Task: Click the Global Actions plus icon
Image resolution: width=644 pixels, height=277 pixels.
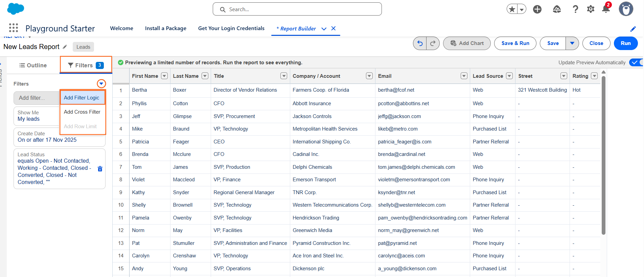Action: click(537, 9)
